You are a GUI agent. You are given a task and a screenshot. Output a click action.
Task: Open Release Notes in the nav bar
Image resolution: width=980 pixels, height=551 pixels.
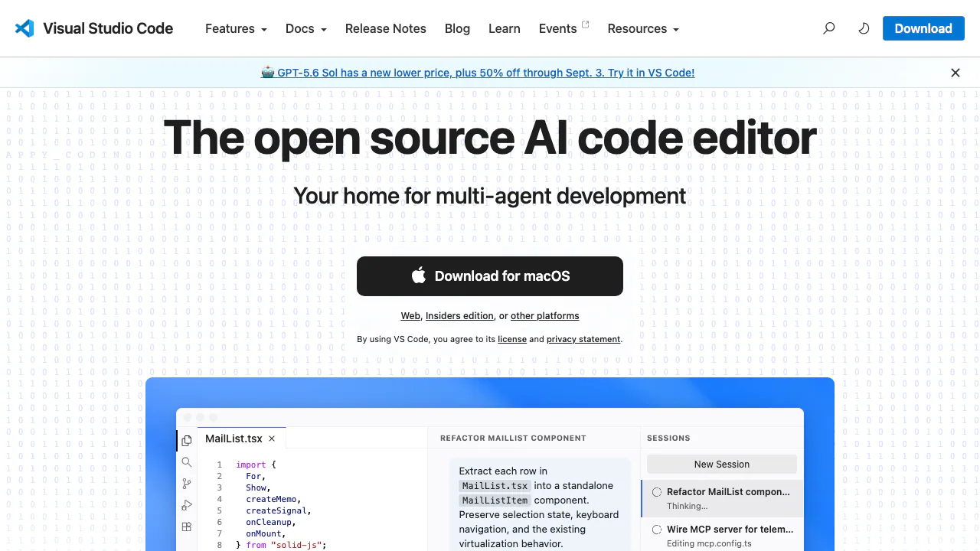[x=386, y=28]
